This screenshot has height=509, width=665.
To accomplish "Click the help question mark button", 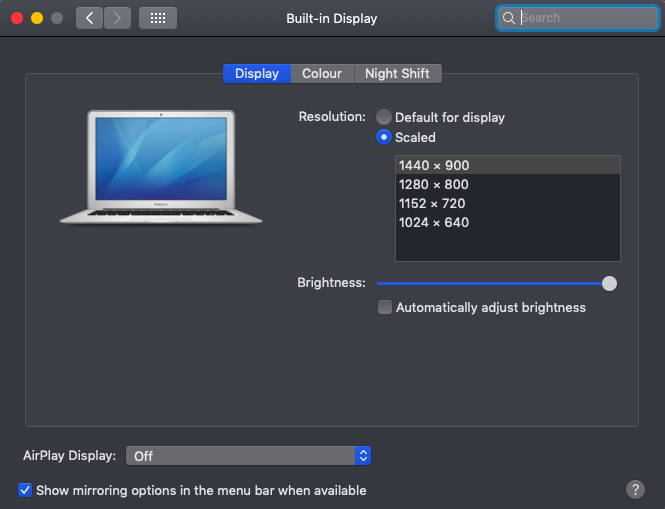I will (635, 489).
